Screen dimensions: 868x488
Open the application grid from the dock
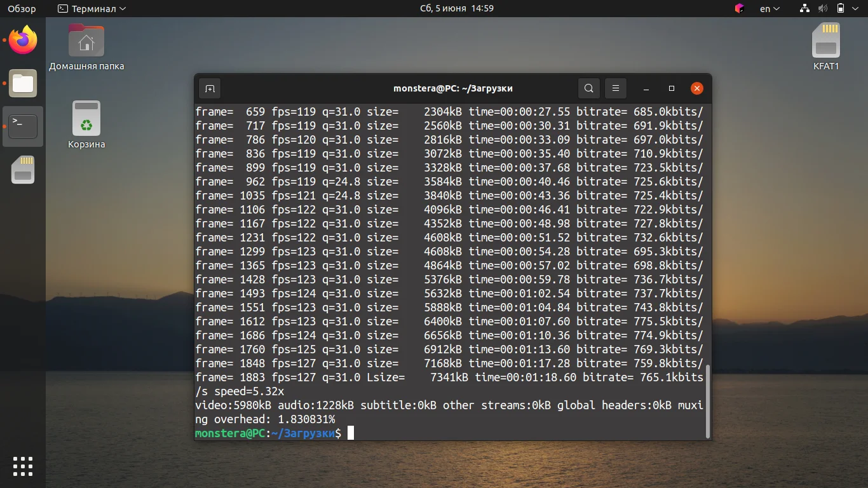(23, 466)
